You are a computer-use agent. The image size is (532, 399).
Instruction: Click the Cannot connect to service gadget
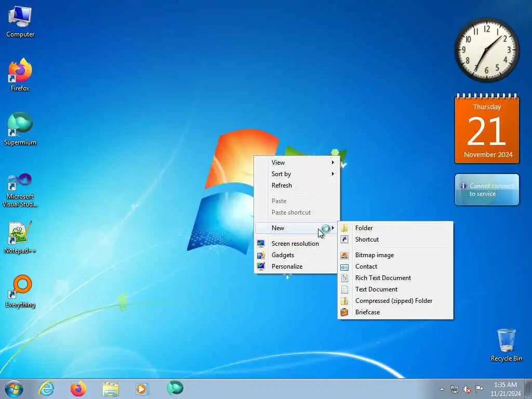pos(487,190)
